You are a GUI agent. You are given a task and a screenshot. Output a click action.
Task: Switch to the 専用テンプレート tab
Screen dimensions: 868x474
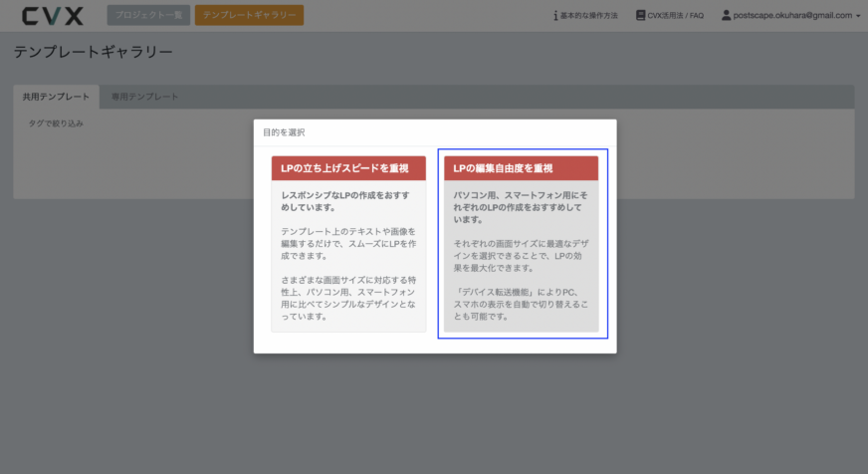click(x=145, y=97)
